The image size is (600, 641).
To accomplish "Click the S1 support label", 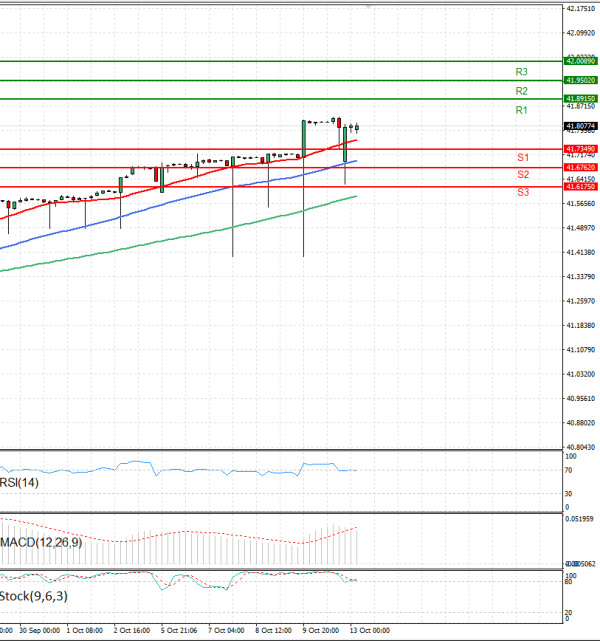I will (523, 158).
